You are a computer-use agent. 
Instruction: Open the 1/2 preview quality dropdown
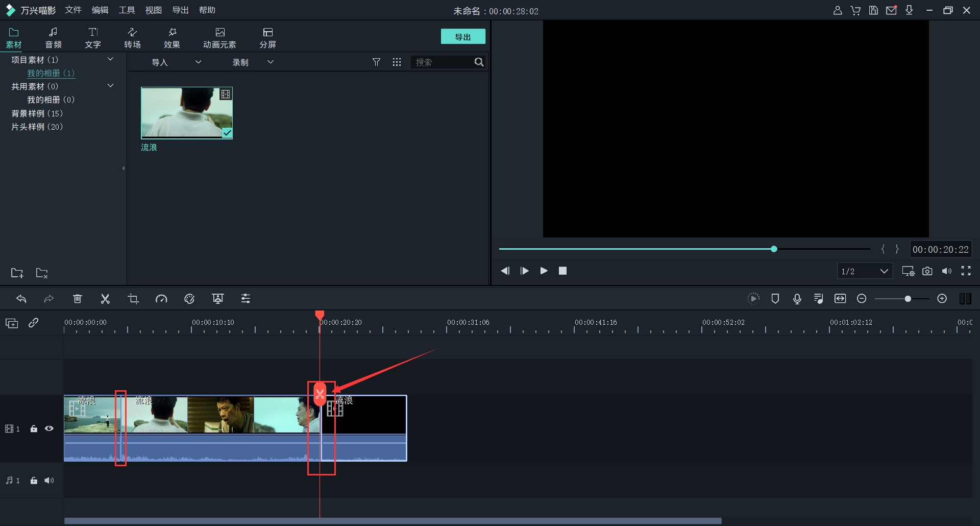tap(865, 271)
